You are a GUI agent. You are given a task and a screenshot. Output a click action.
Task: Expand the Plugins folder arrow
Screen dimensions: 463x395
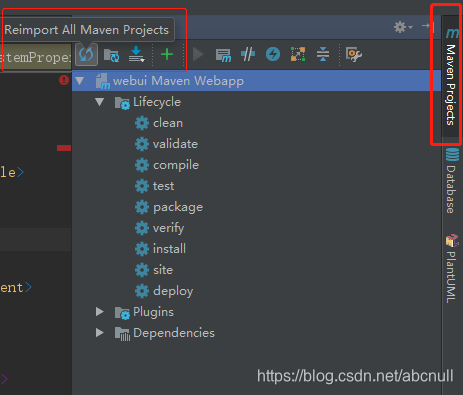pyautogui.click(x=99, y=312)
